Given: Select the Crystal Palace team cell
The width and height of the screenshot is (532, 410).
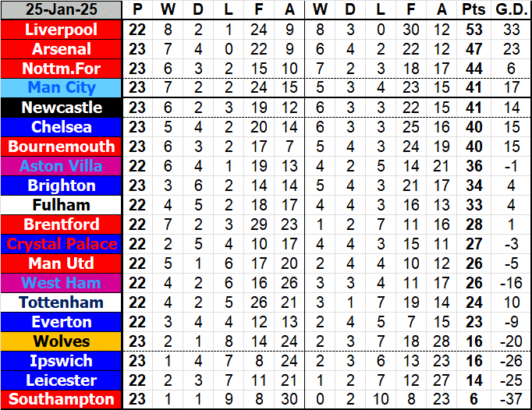Looking at the screenshot, I should point(62,244).
